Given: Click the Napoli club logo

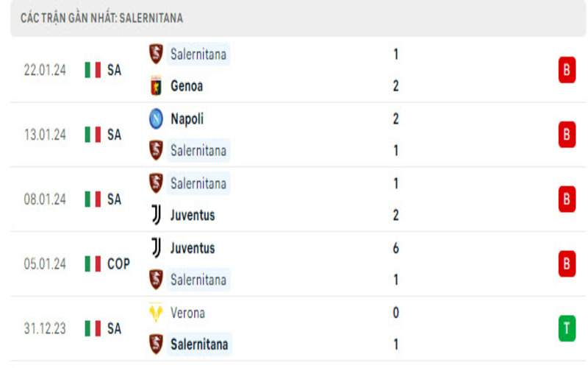Looking at the screenshot, I should 156,118.
